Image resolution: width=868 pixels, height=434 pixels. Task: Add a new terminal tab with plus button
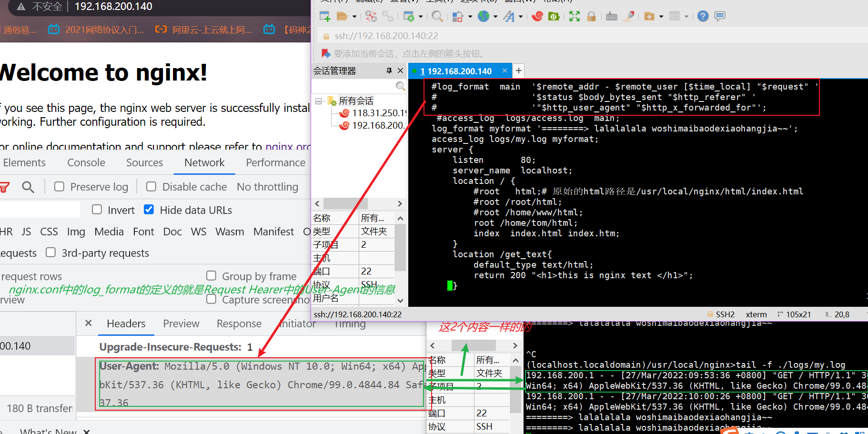coord(519,71)
